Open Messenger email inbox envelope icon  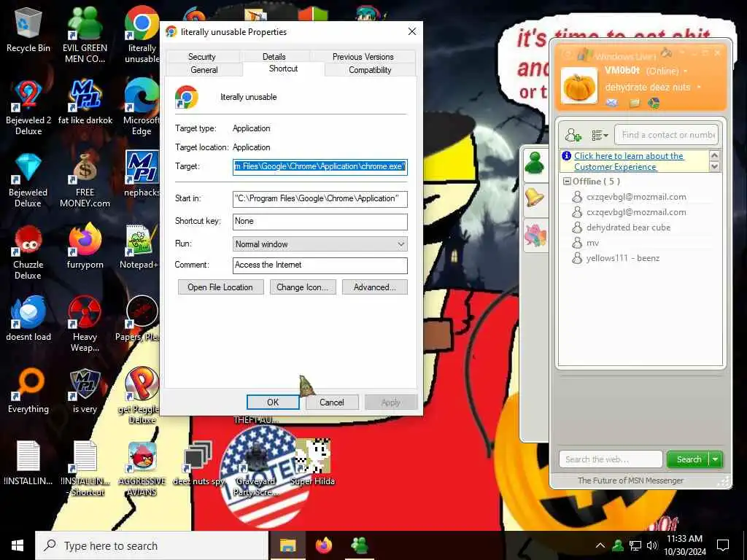click(x=612, y=103)
